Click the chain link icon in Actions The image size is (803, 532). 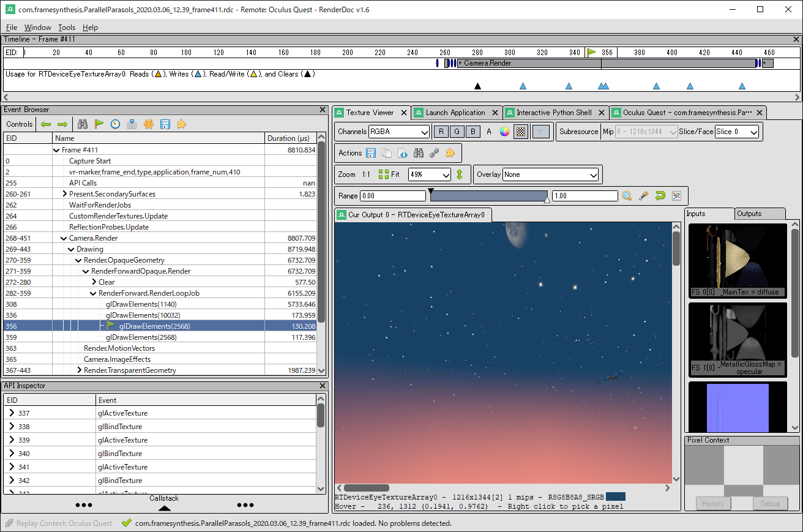[435, 153]
